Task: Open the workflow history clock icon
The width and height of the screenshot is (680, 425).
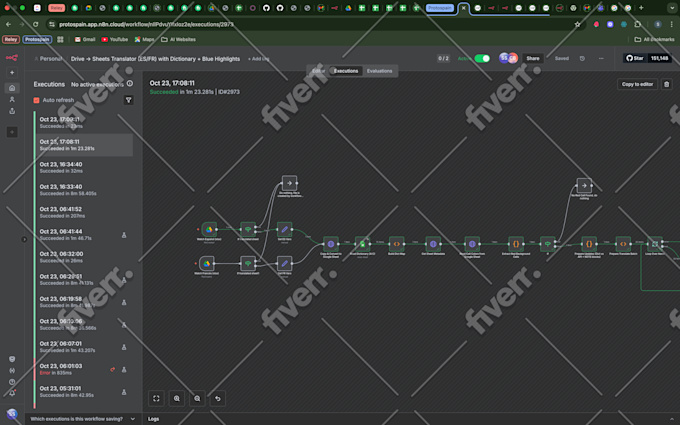Action: coord(582,59)
